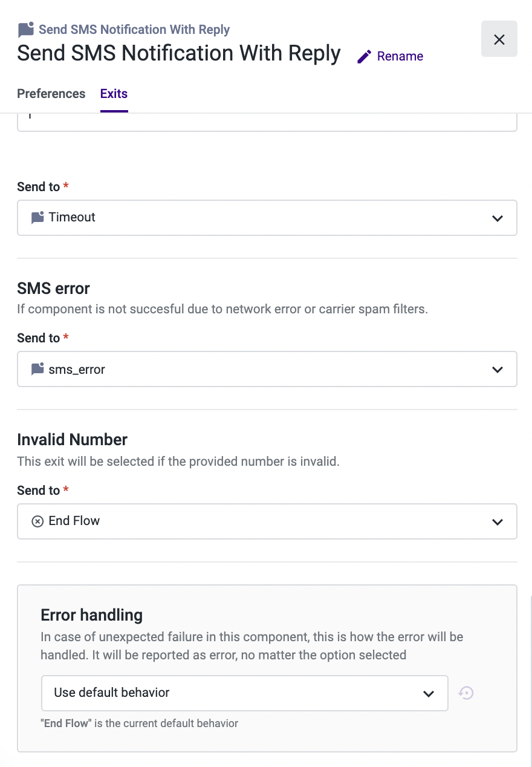This screenshot has width=532, height=767.
Task: Click the End Flow circled-x icon
Action: (x=37, y=521)
